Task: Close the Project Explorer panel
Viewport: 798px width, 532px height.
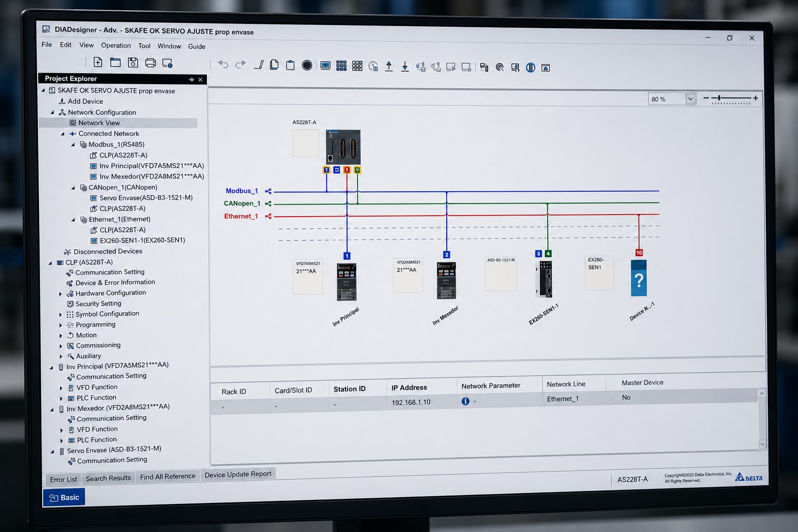Action: [201, 79]
